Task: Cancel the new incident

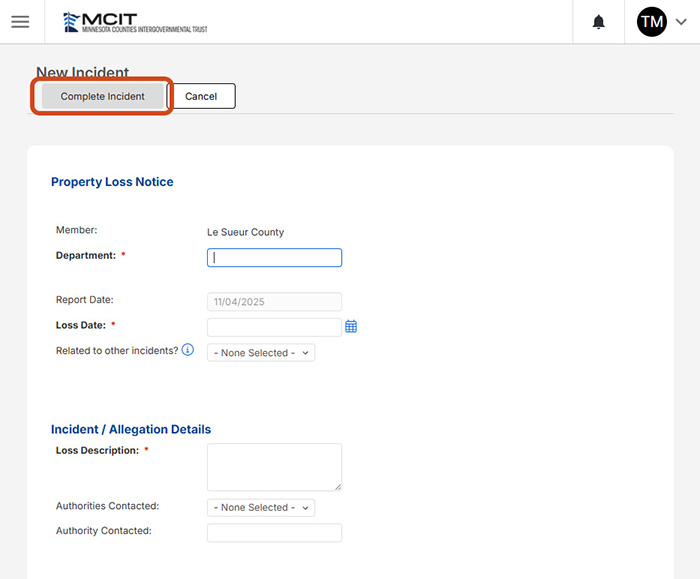Action: (x=201, y=96)
